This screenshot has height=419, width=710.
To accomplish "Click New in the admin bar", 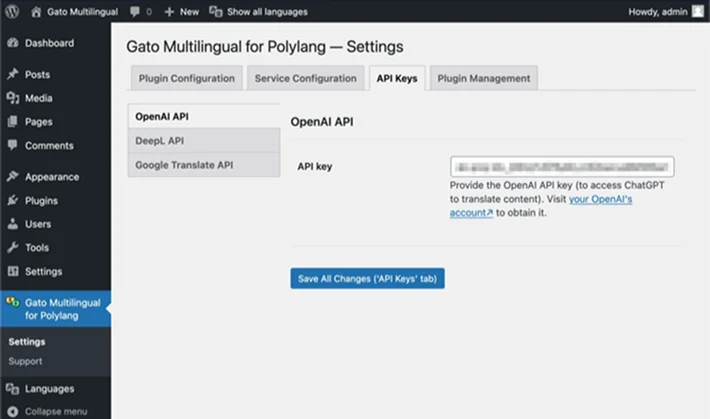I will [189, 12].
